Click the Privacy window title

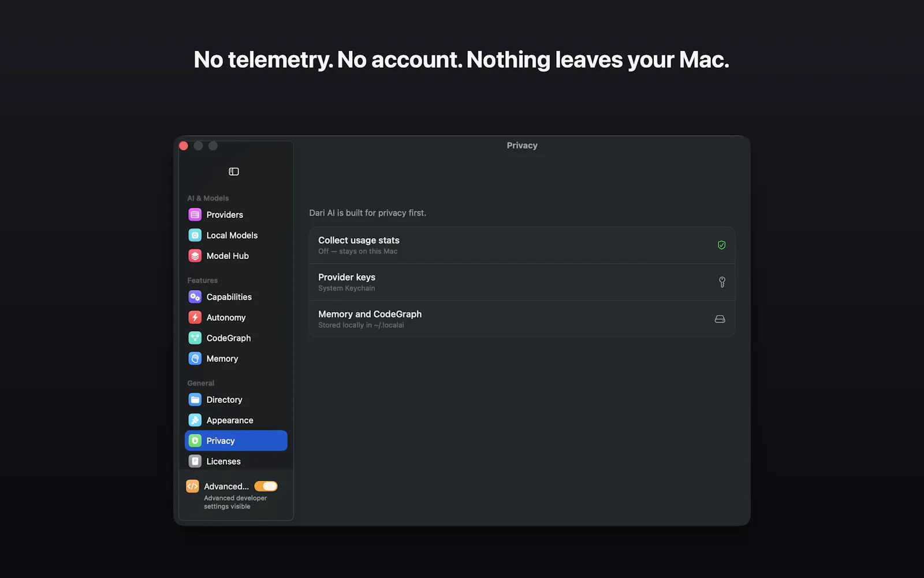pos(522,146)
